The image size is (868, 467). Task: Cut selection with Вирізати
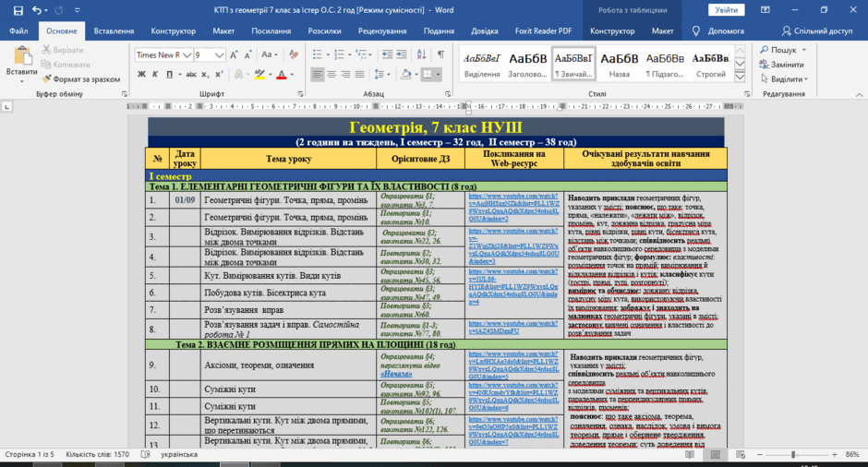click(x=63, y=50)
